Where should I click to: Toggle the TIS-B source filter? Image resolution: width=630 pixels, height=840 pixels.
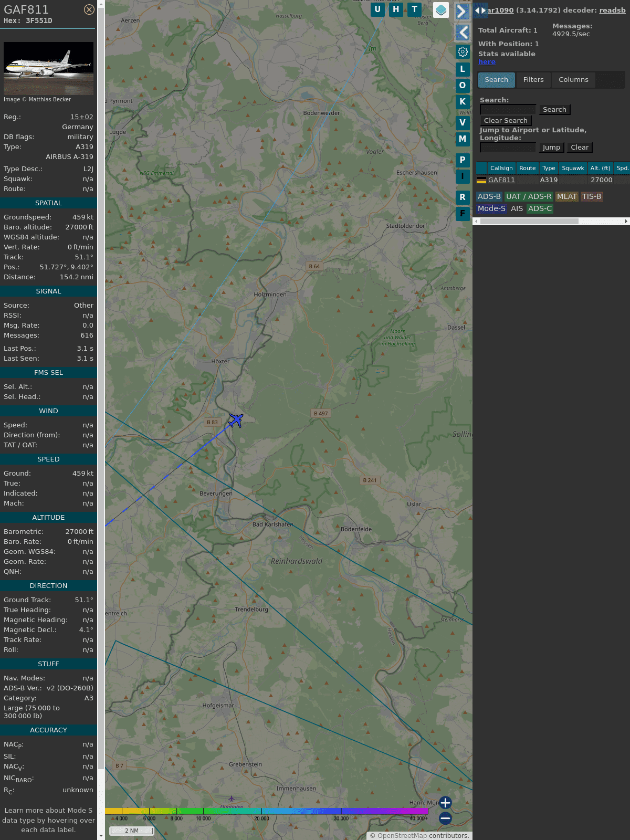592,196
